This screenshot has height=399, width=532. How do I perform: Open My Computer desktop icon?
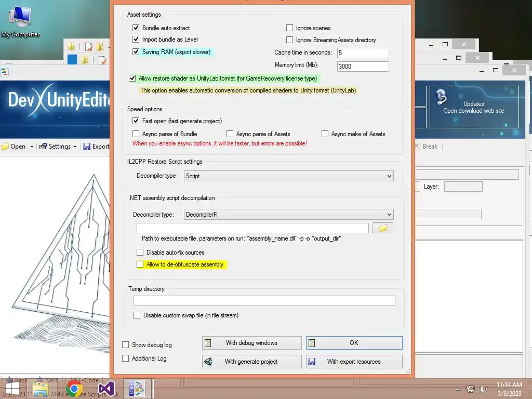(x=20, y=21)
